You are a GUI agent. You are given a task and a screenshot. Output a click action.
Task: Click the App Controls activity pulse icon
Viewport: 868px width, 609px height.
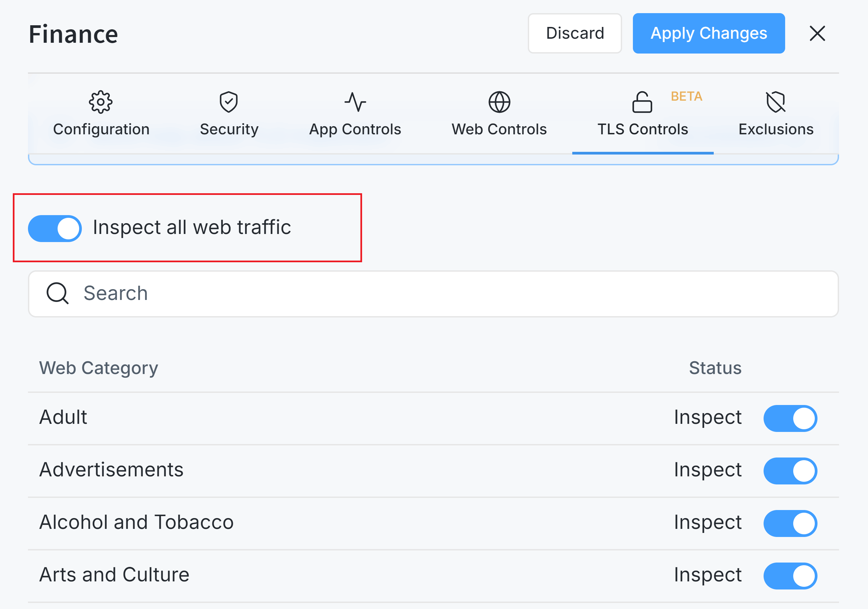(x=355, y=102)
